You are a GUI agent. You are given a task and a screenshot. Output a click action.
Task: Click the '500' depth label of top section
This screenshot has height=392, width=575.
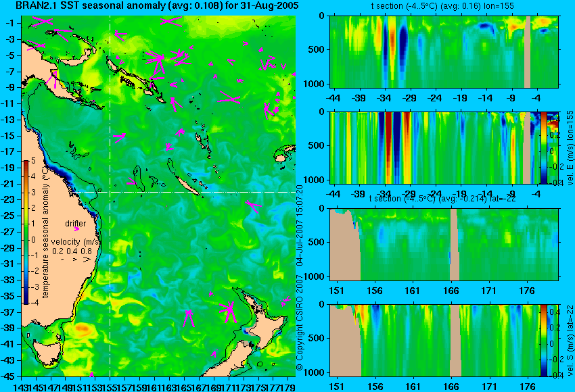[x=316, y=50]
